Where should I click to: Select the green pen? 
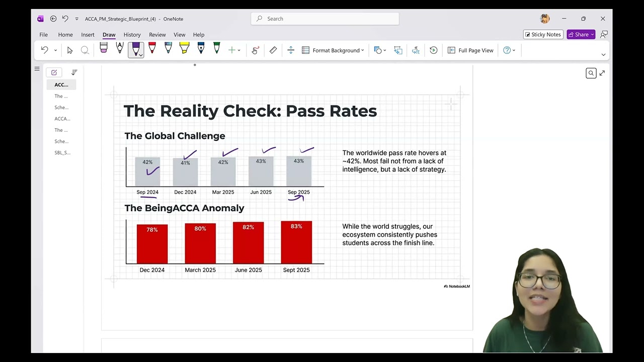(x=217, y=48)
